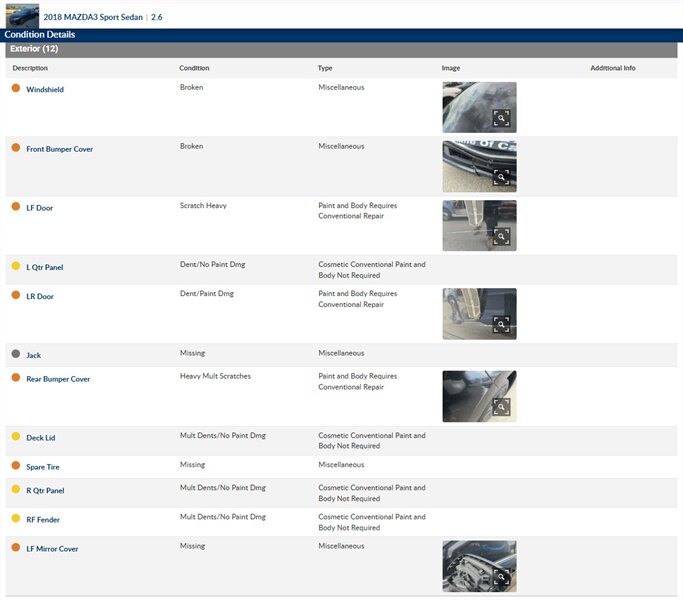The width and height of the screenshot is (683, 600).
Task: Click the Description column header
Action: pyautogui.click(x=30, y=68)
